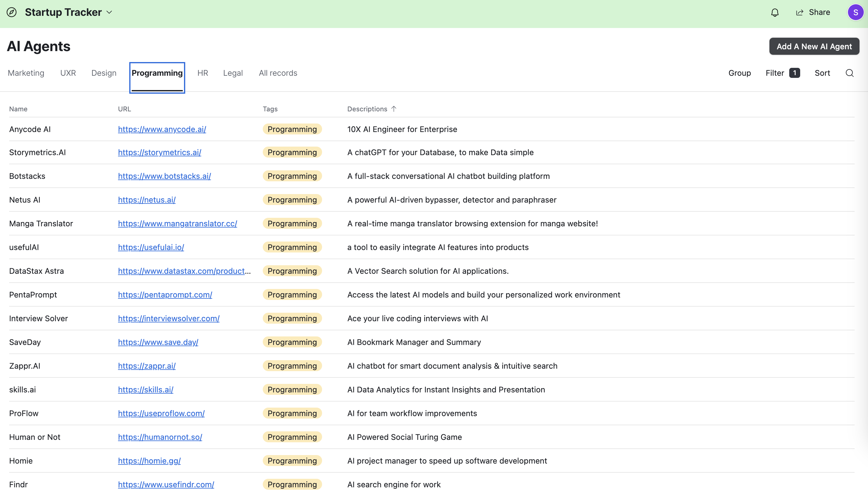Select the DataStax Astra name cell

[x=36, y=271]
